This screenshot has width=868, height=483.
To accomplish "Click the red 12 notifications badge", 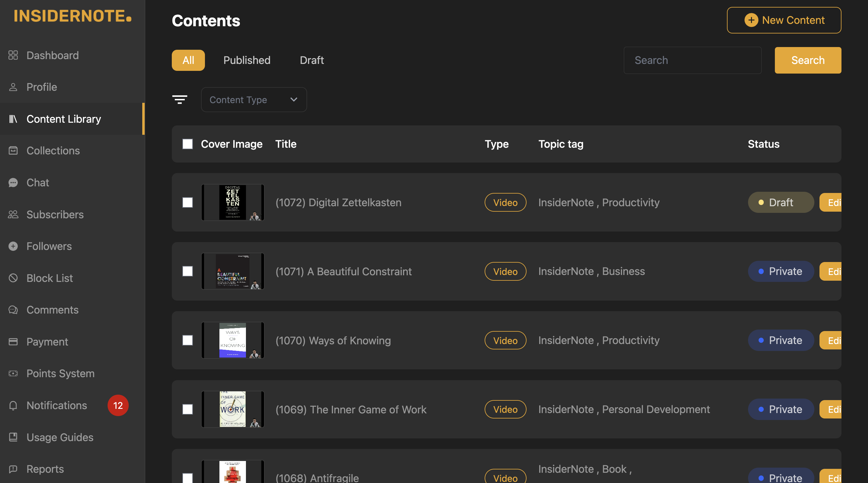I will 118,406.
